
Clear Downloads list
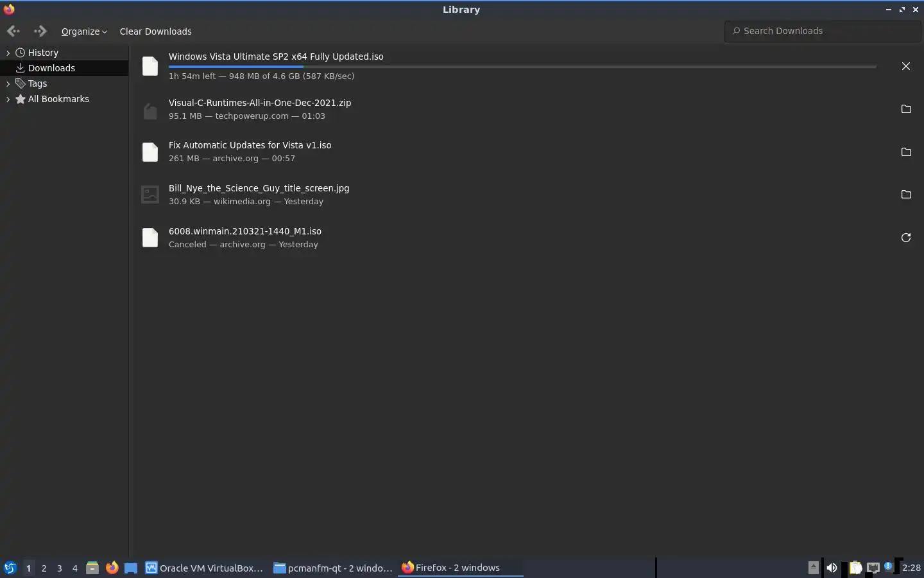pos(155,31)
